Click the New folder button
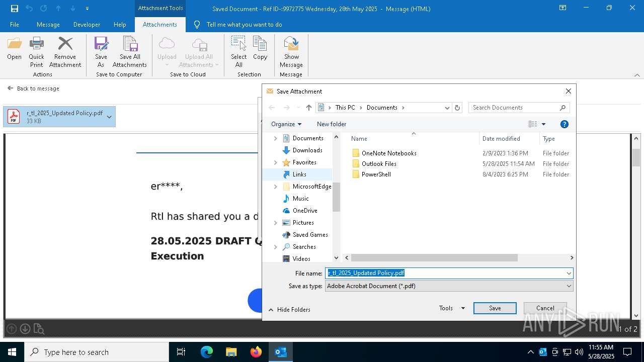This screenshot has height=362, width=644. point(332,124)
